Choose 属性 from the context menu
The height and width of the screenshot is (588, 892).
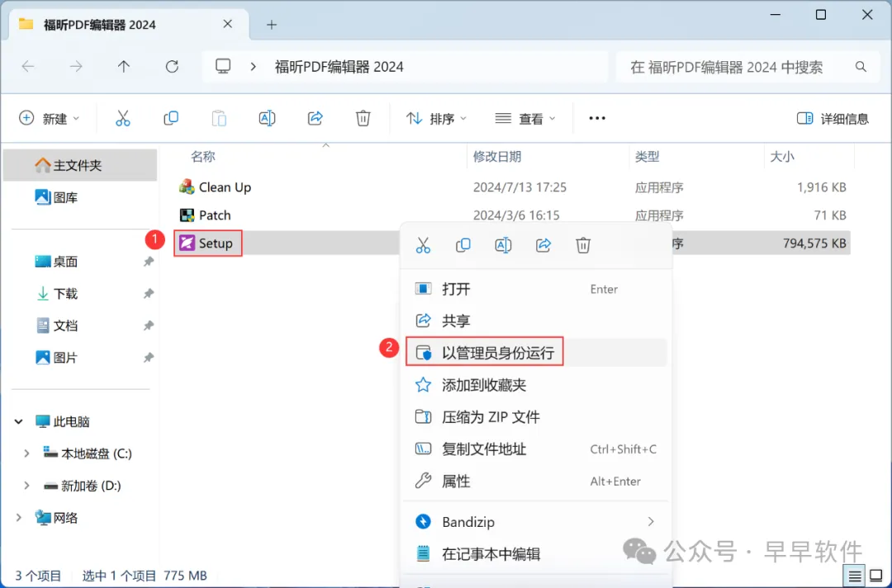coord(536,481)
